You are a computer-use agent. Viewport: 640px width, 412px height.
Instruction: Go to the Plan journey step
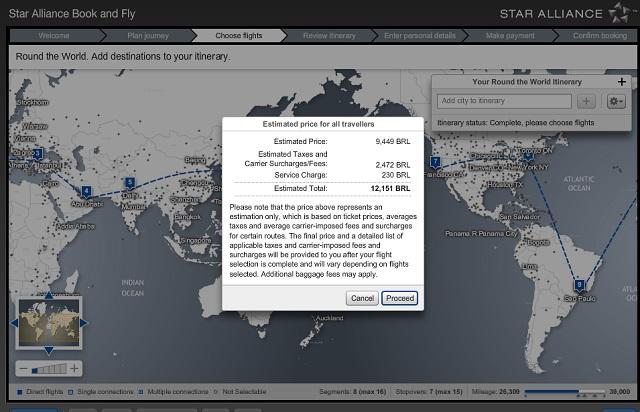point(148,36)
